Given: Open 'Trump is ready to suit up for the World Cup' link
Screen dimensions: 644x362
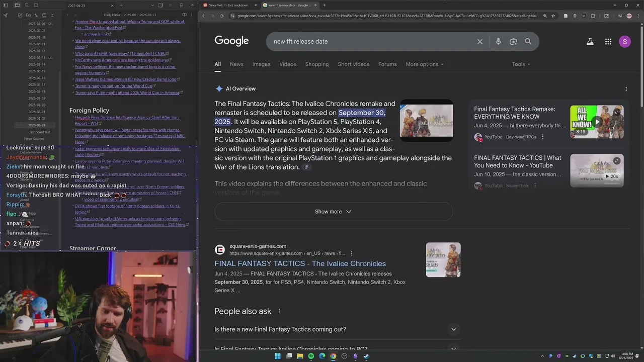Looking at the screenshot, I should (x=113, y=86).
